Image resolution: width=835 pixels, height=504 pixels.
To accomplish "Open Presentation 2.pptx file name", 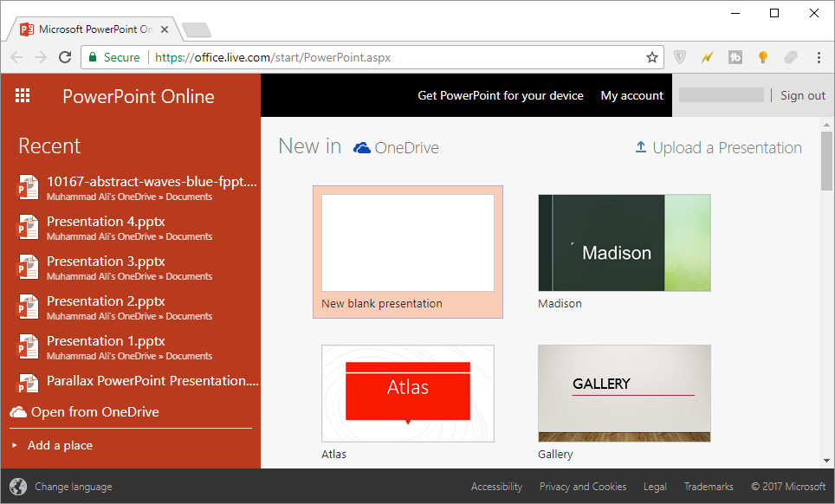I will click(x=106, y=301).
